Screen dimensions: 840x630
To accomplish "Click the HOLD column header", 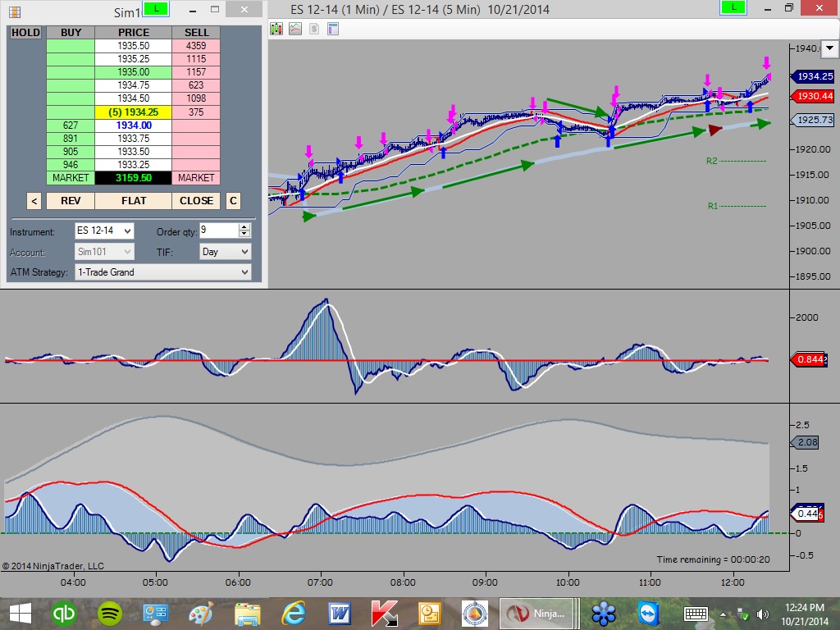I will (25, 33).
